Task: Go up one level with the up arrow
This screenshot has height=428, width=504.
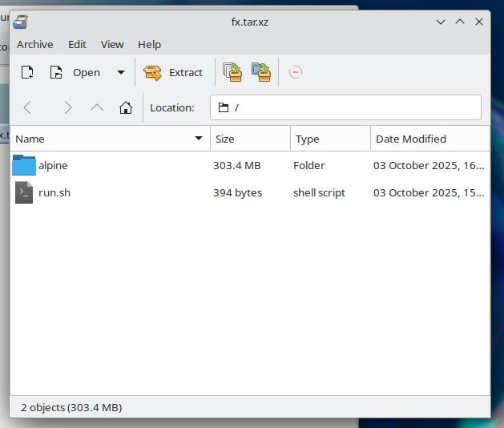Action: click(x=97, y=107)
